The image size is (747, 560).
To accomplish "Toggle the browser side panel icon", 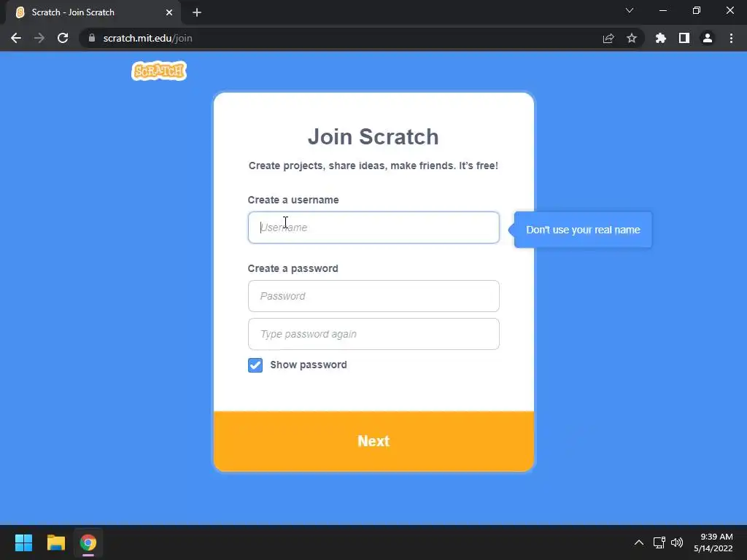I will click(x=684, y=38).
